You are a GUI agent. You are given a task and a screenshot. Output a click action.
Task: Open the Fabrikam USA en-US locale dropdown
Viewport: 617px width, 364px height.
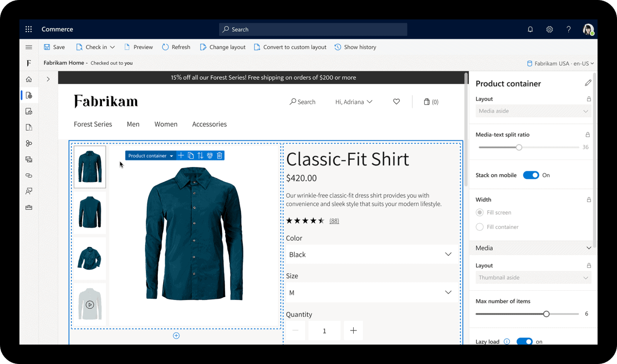pyautogui.click(x=561, y=64)
